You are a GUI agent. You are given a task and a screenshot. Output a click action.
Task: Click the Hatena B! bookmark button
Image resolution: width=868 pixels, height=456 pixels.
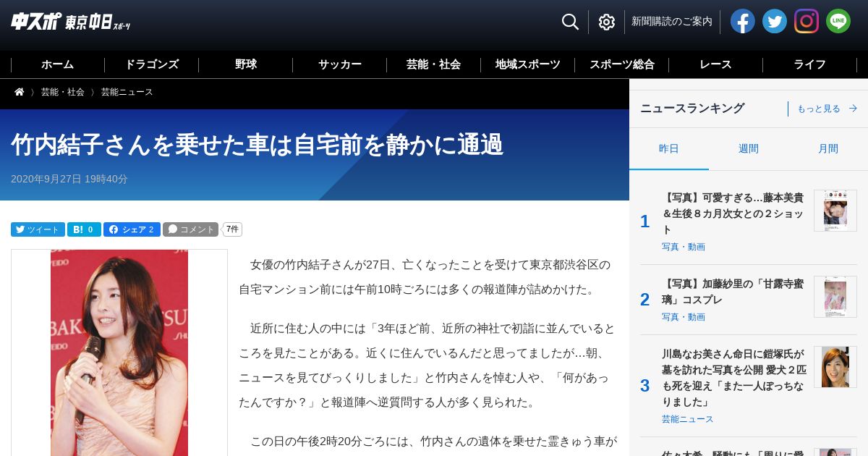point(84,229)
